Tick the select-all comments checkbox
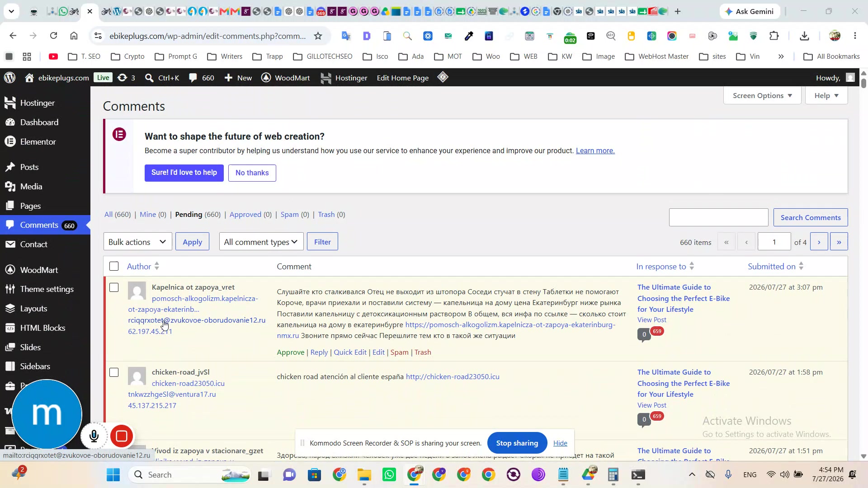Screen dimensions: 868x488 coord(114,266)
